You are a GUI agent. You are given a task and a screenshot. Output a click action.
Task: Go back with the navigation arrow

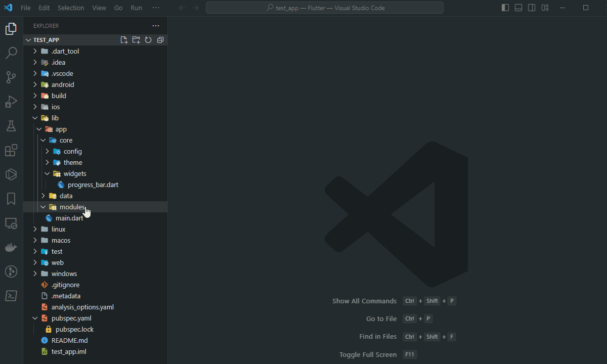[182, 8]
